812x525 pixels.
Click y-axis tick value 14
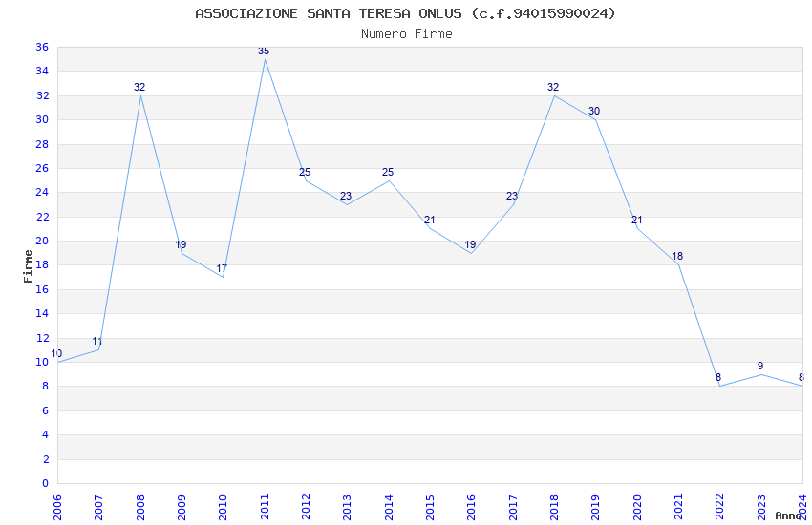[x=42, y=313]
